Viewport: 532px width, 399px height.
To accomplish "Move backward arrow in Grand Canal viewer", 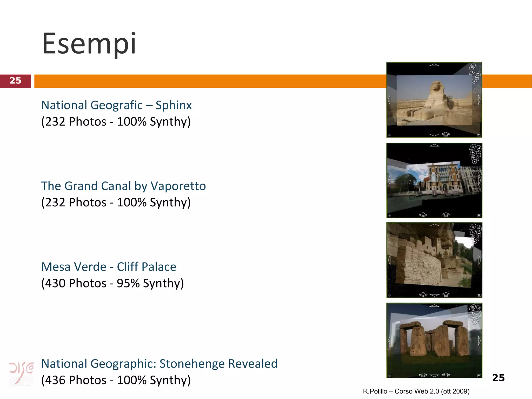I will point(423,215).
